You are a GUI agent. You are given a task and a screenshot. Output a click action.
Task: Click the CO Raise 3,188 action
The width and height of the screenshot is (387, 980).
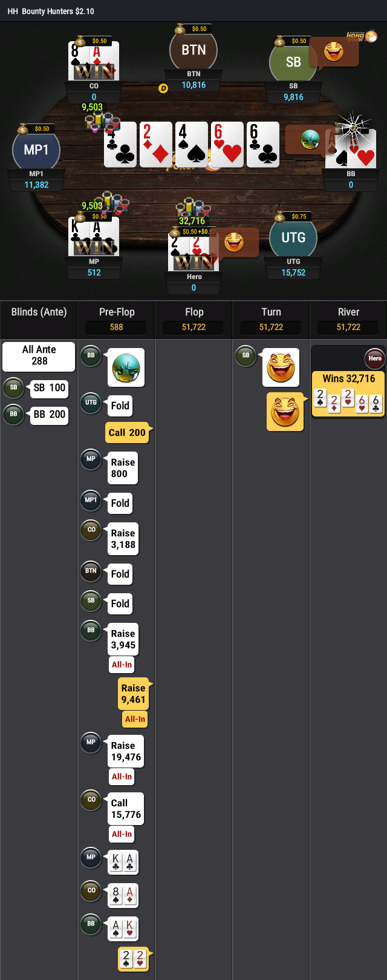(x=123, y=539)
